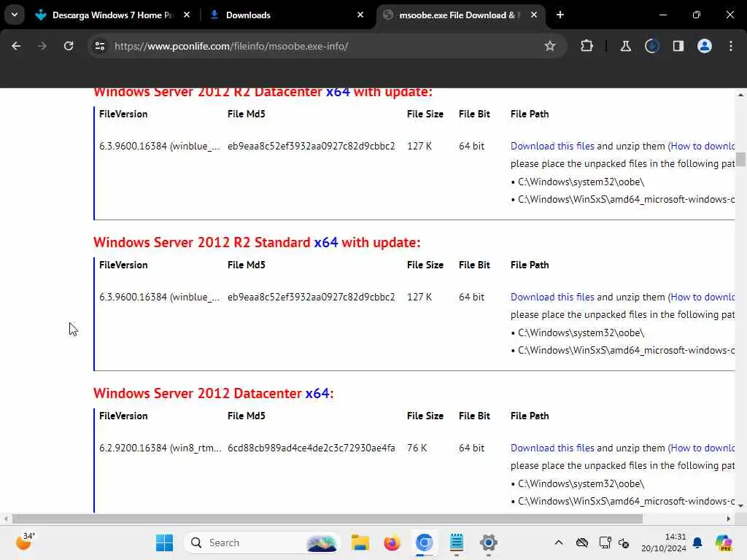Open the Extensions puzzle icon
The image size is (747, 560).
coord(587,46)
